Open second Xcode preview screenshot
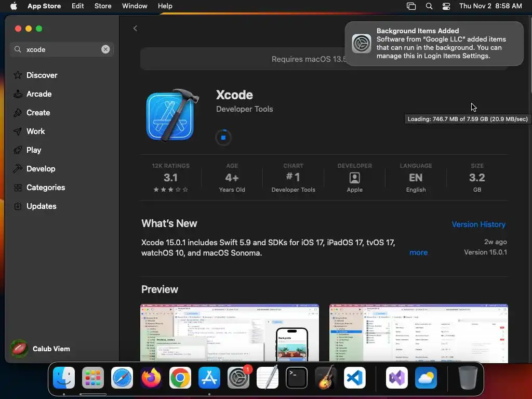 tap(418, 332)
